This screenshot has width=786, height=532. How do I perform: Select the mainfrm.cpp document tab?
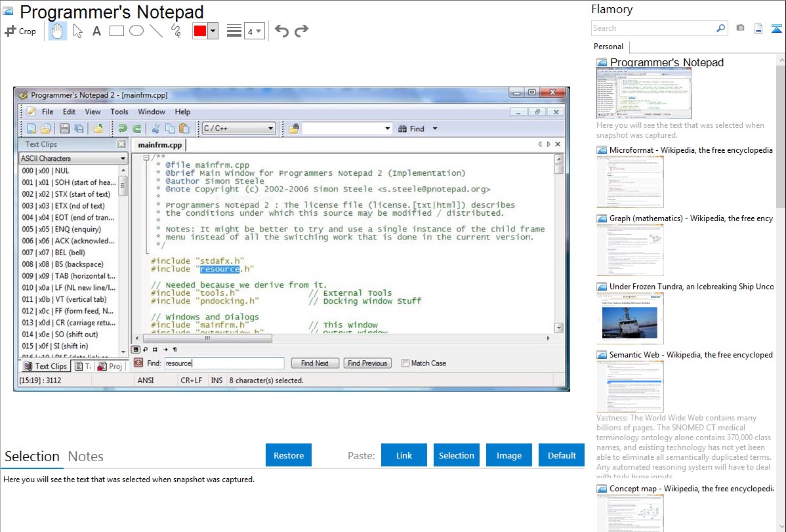[x=159, y=145]
